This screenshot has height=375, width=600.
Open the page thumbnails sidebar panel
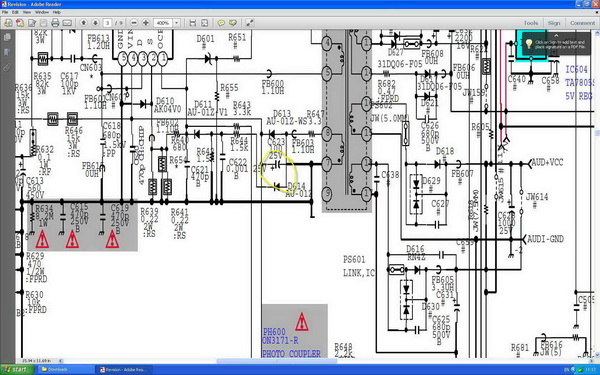(7, 38)
